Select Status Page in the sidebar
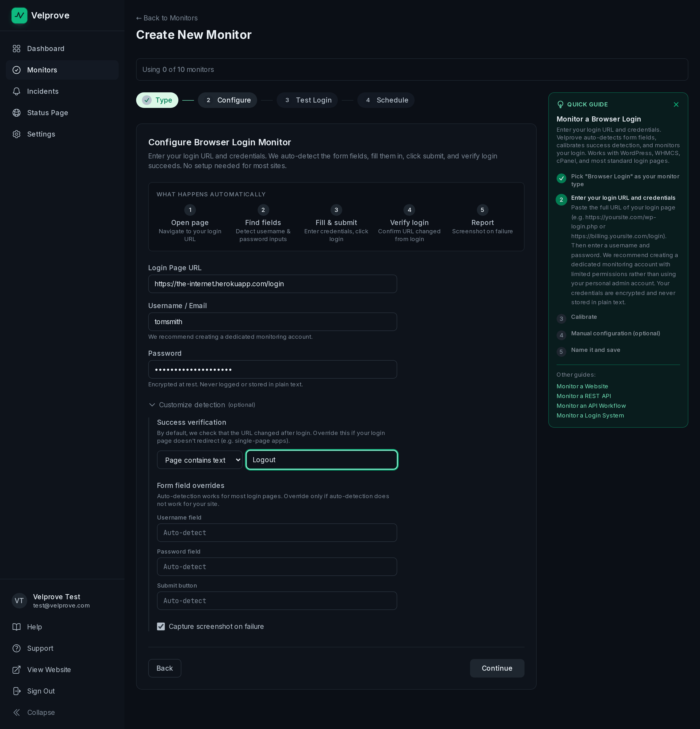The height and width of the screenshot is (729, 700). pyautogui.click(x=62, y=113)
